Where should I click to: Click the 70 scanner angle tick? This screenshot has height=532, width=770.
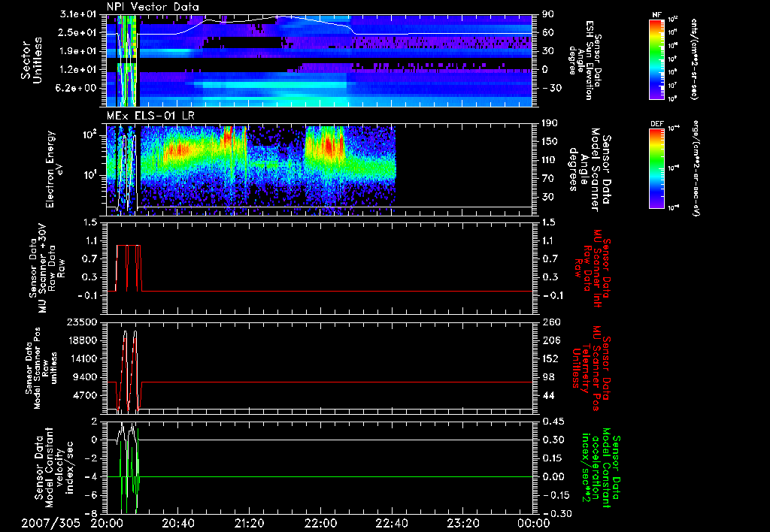coord(547,178)
